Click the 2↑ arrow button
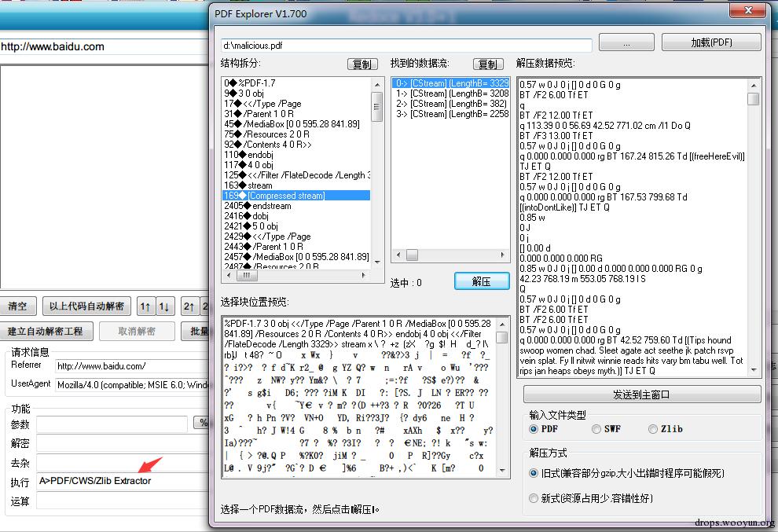 pos(189,306)
